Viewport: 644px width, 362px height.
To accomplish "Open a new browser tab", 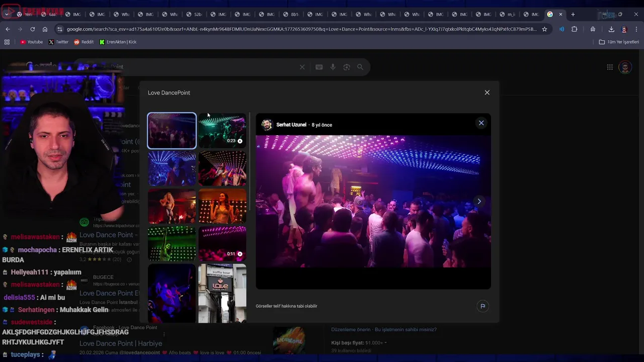I will tap(573, 14).
